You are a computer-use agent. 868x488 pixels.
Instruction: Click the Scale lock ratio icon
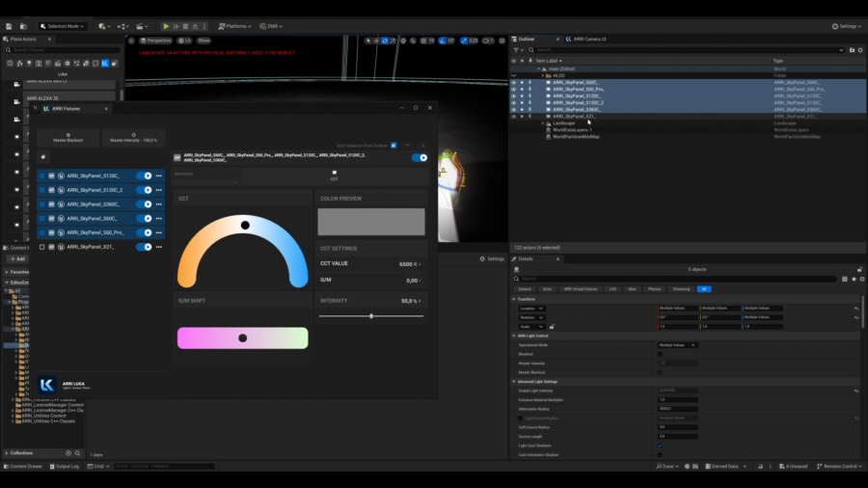click(552, 326)
